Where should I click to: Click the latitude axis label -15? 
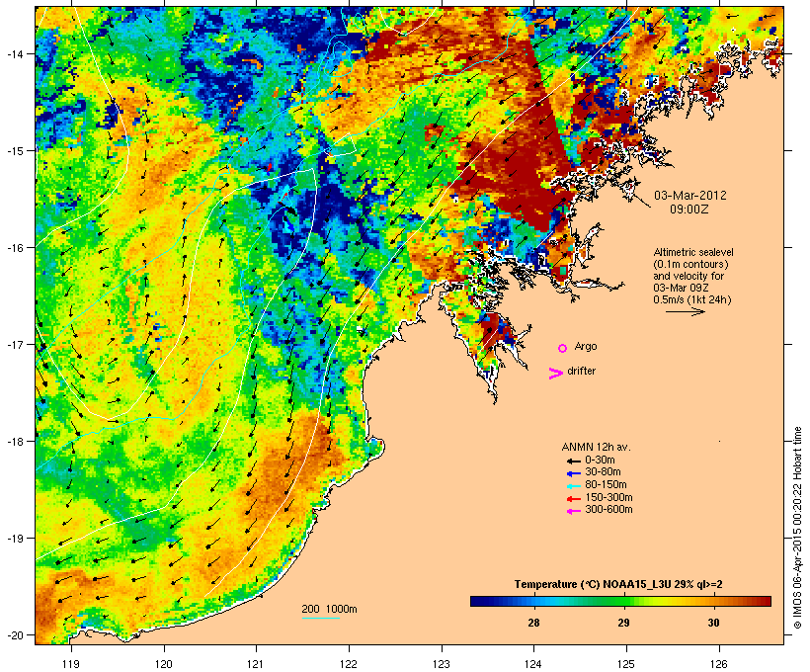tap(14, 151)
